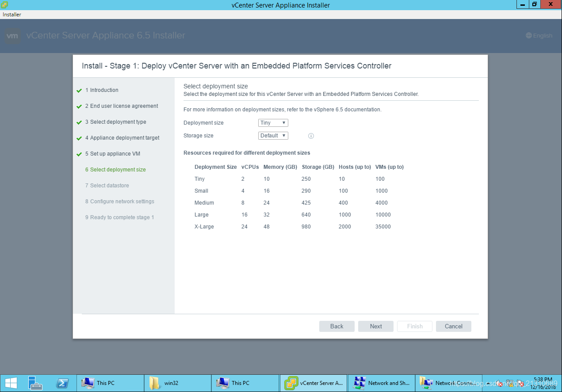Viewport: 562px width, 392px height.
Task: Switch to the first This PC taskbar window
Action: [x=111, y=383]
